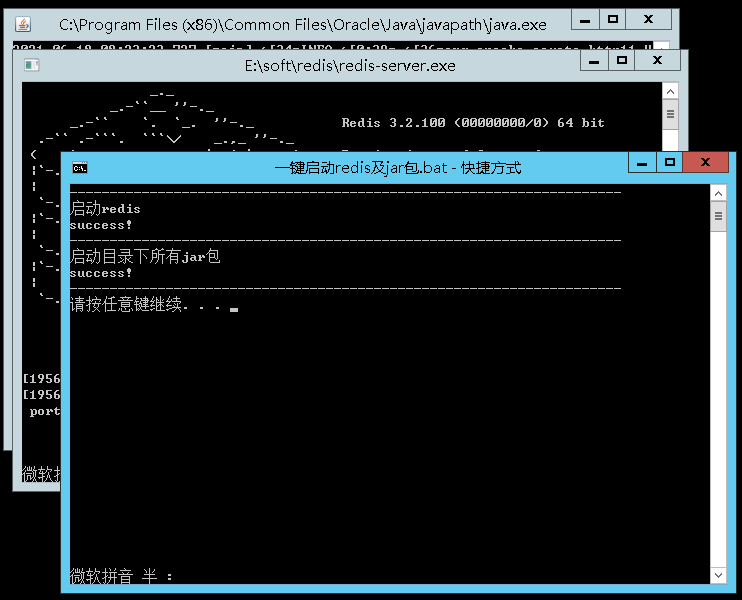
Task: Maximize the java.exe window
Action: pos(612,20)
